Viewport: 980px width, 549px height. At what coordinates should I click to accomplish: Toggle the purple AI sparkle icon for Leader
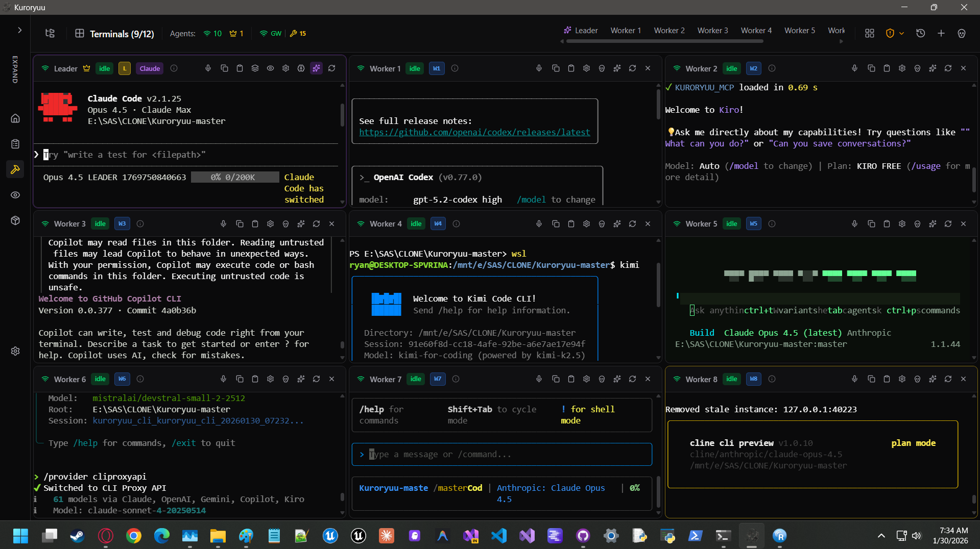click(x=316, y=68)
